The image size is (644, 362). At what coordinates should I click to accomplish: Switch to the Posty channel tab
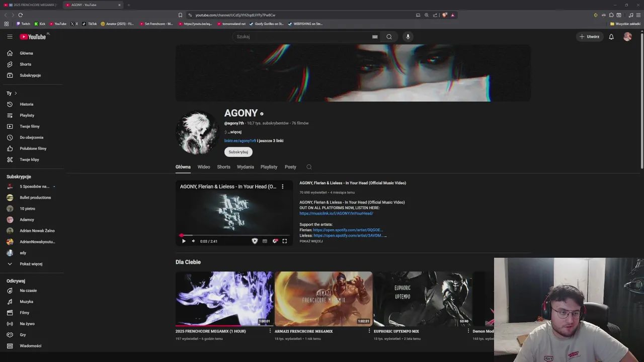point(290,167)
